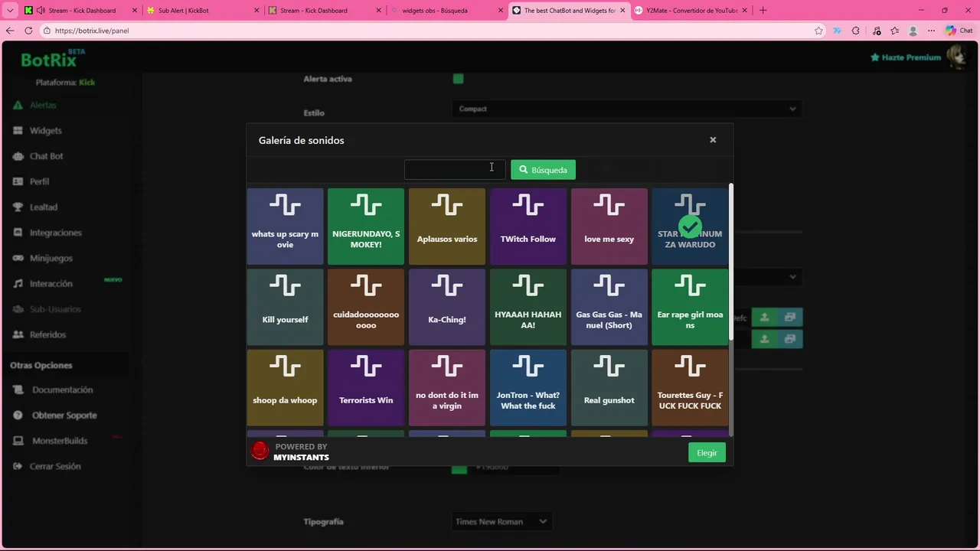Click the Minijuegos gamepad icon
Image resolution: width=980 pixels, height=551 pixels.
pos(18,258)
